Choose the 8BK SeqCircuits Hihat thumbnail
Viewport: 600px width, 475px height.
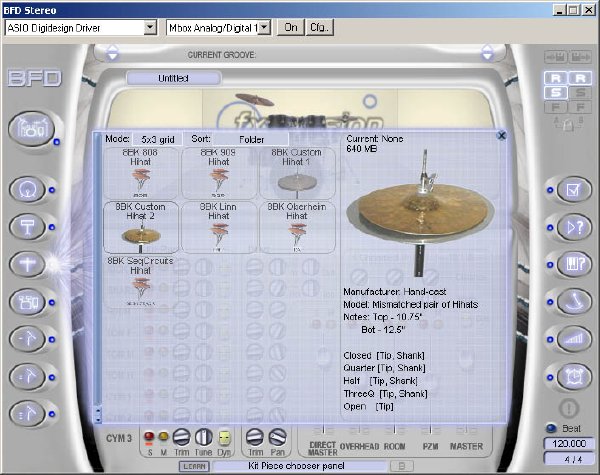point(140,282)
